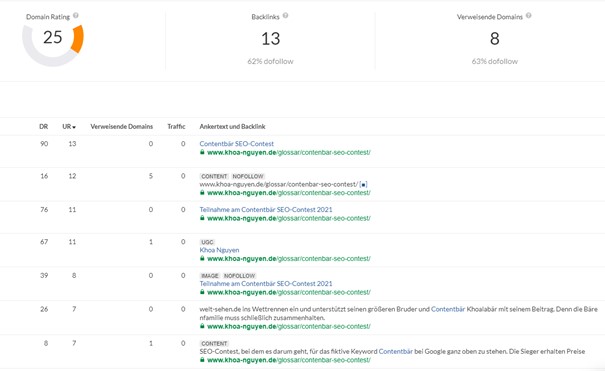Click the lock icon in the DR 26 row
The height and width of the screenshot is (371, 605).
pos(202,326)
